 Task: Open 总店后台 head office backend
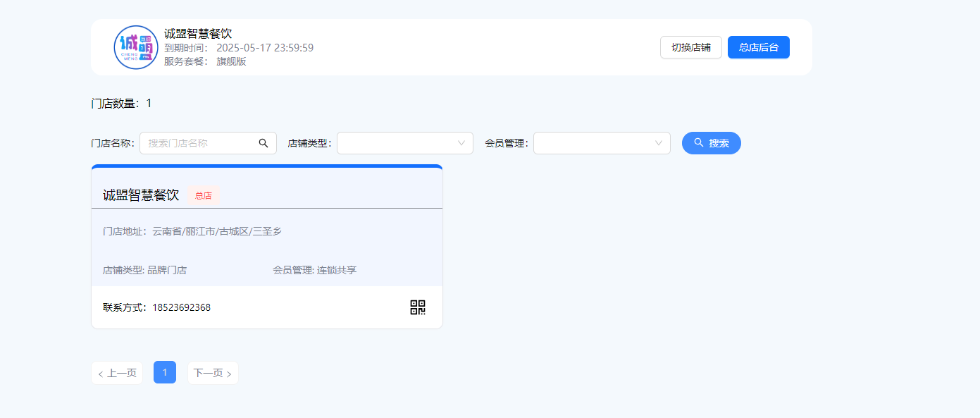coord(758,47)
